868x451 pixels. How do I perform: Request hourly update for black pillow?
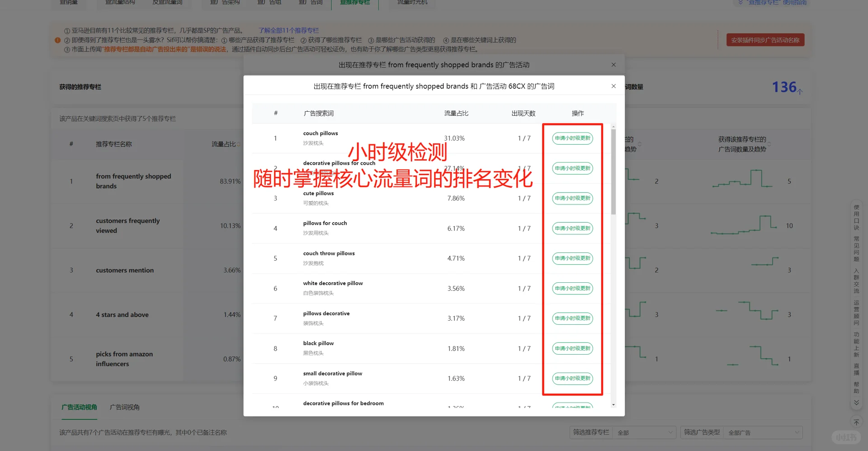[x=572, y=348]
